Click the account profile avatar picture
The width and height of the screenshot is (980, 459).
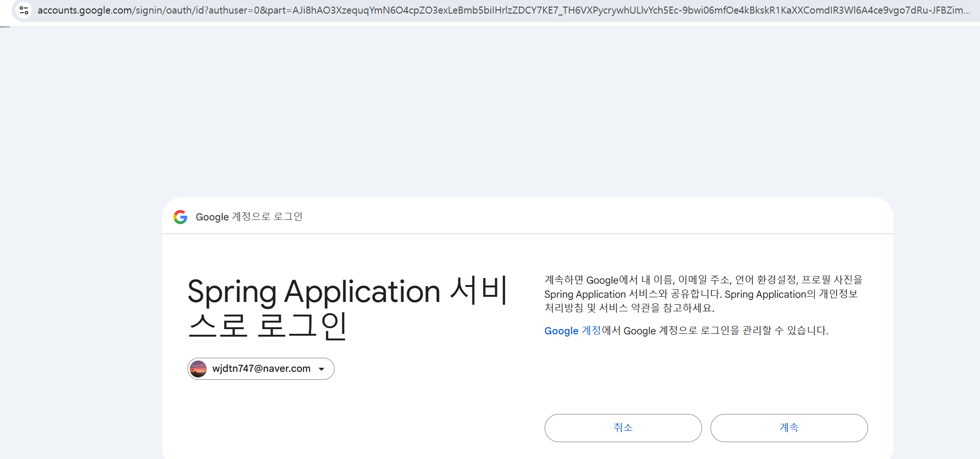198,369
